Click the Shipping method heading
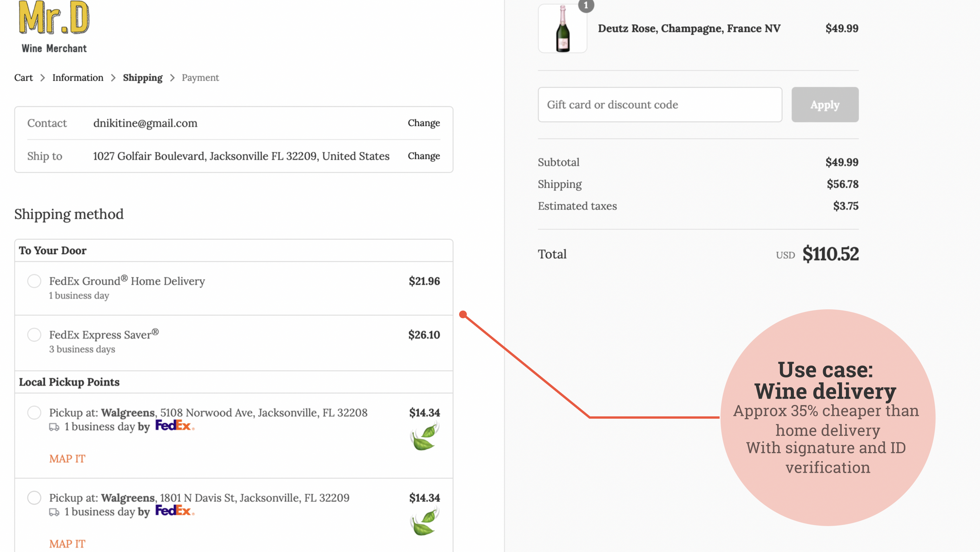 pos(69,214)
